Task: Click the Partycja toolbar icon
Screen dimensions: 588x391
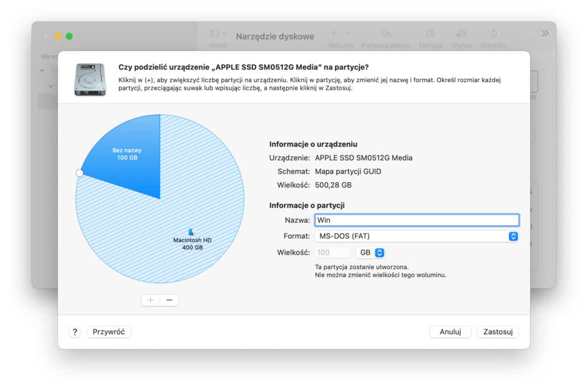Action: [431, 33]
